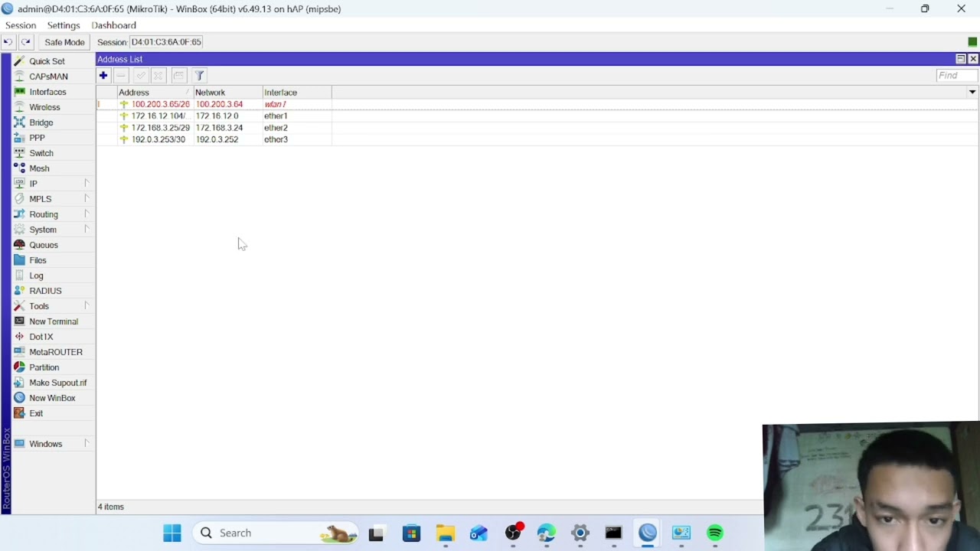The image size is (980, 551).
Task: Sort by Interface column header
Action: (297, 93)
